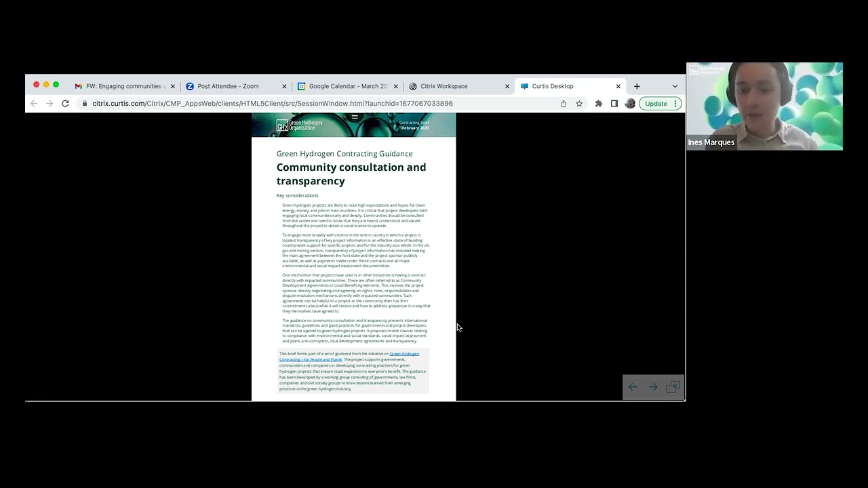Click the Update button in Chrome
The image size is (868, 488).
[660, 104]
